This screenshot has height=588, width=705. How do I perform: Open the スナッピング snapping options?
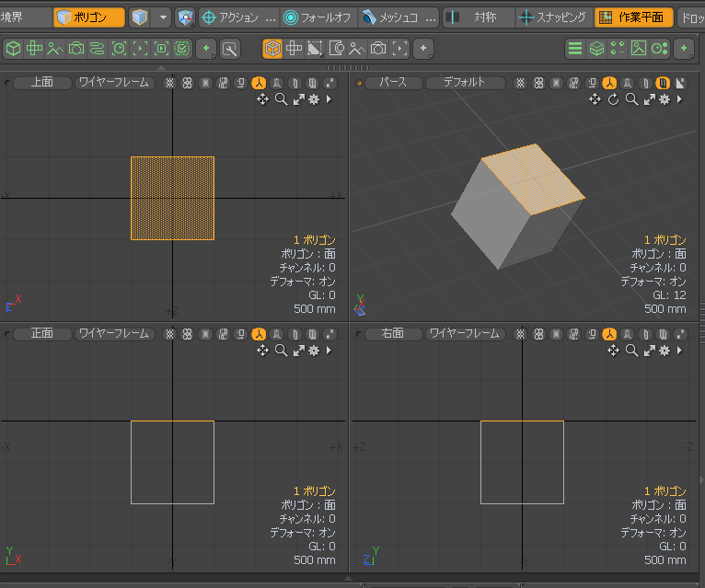click(x=552, y=17)
